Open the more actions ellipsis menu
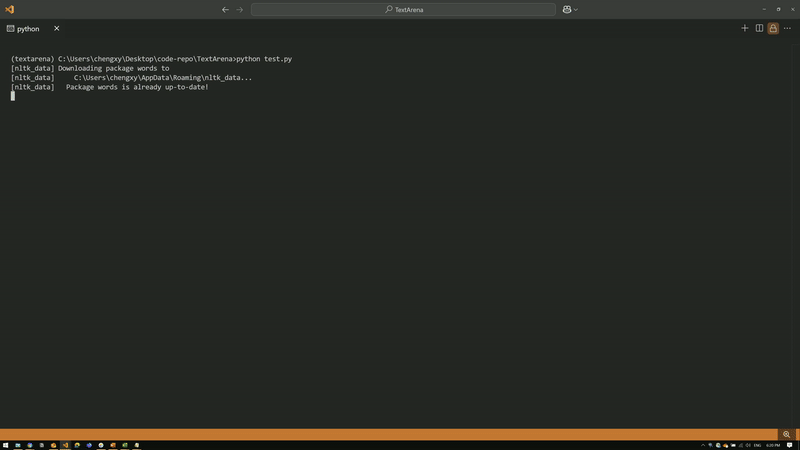The image size is (800, 450). (x=787, y=28)
